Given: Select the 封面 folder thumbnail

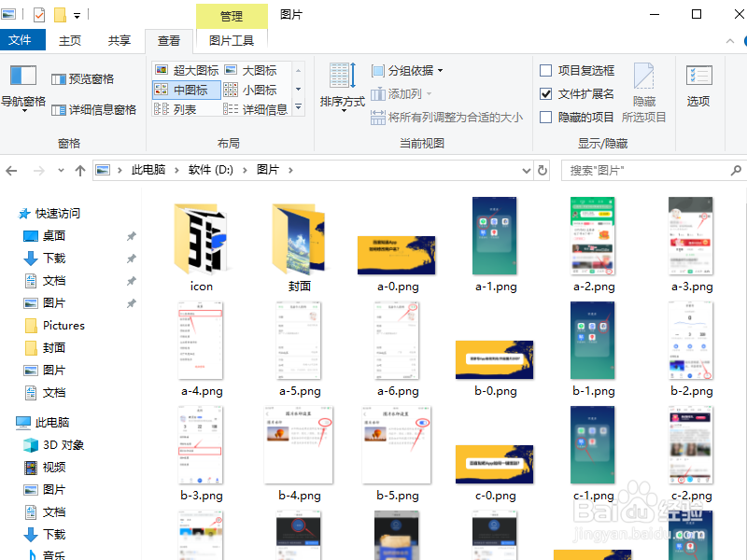Looking at the screenshot, I should point(299,245).
